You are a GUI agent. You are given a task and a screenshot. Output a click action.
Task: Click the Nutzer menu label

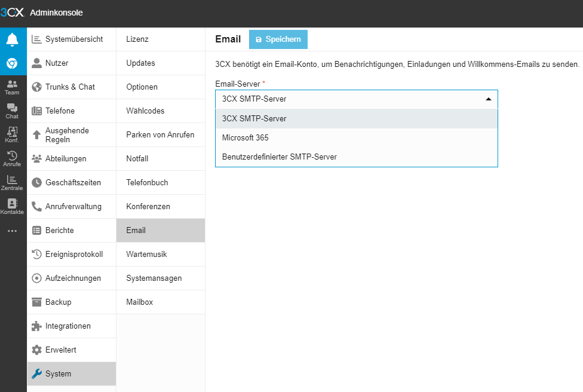57,63
